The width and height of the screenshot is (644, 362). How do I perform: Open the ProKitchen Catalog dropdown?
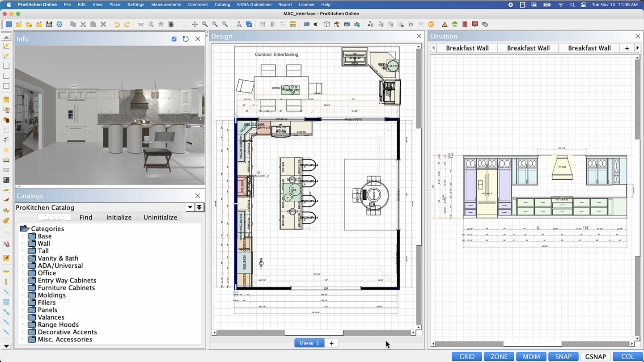[190, 207]
